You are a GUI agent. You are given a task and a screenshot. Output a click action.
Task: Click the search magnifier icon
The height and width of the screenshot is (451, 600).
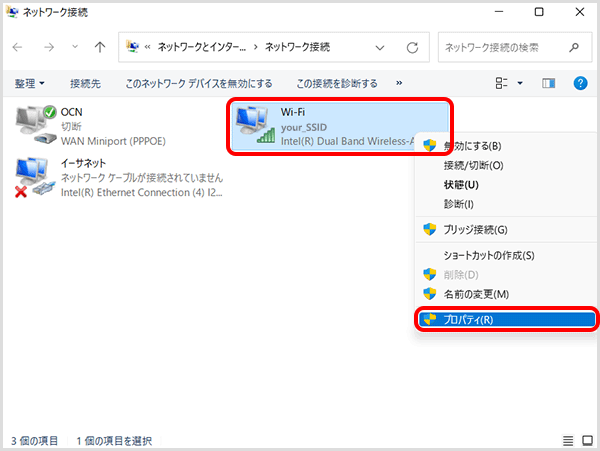click(573, 47)
